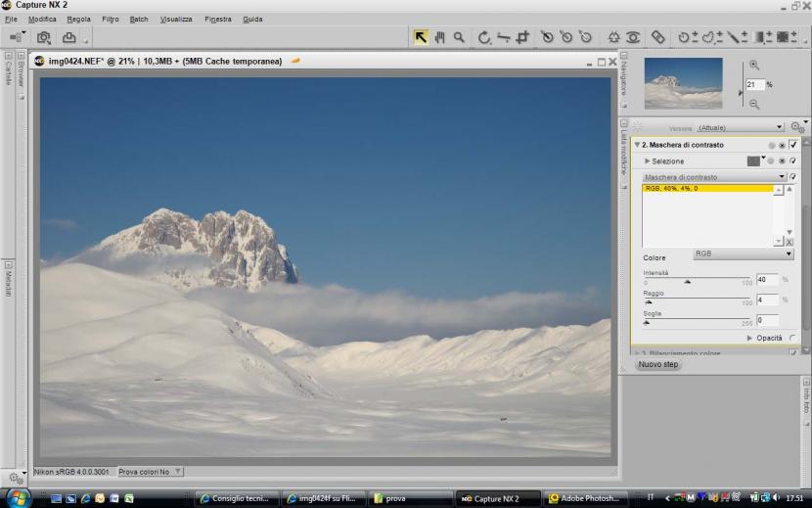Image resolution: width=812 pixels, height=508 pixels.
Task: Click the zoom-in magnifier in Navigator
Action: (753, 66)
